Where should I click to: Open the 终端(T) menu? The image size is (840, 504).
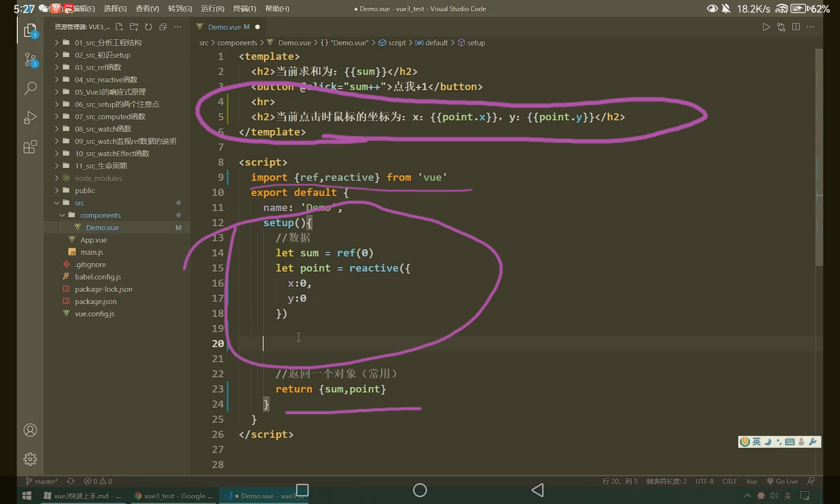point(244,8)
